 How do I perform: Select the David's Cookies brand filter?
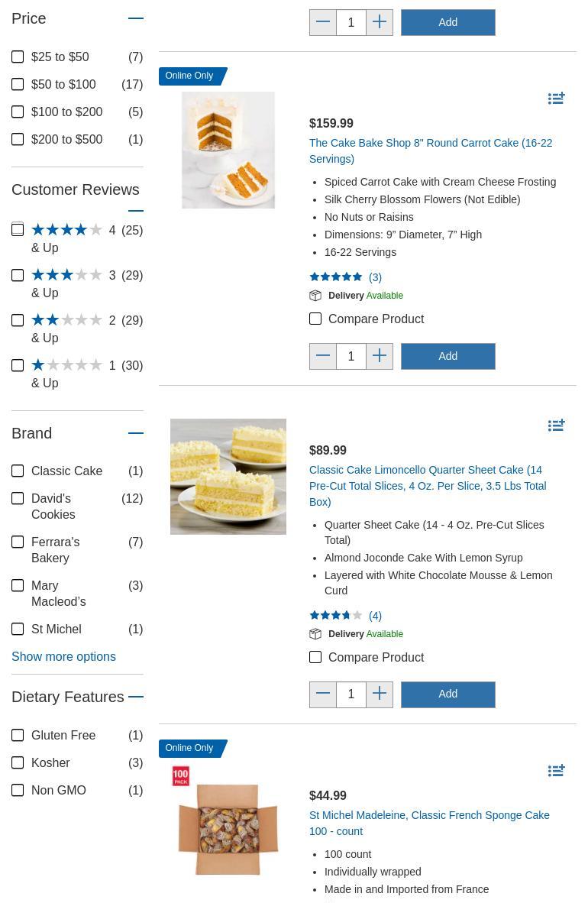18,499
